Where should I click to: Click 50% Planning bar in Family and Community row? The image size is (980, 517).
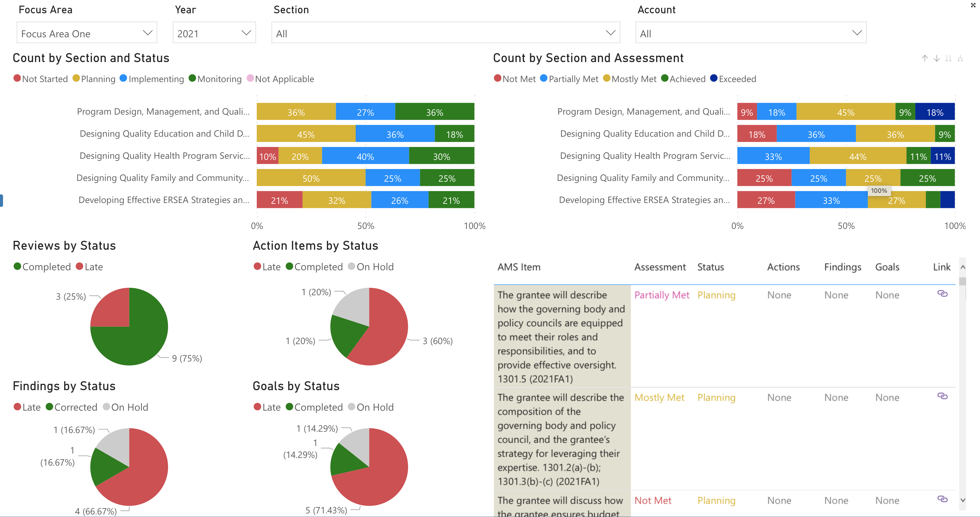[311, 178]
